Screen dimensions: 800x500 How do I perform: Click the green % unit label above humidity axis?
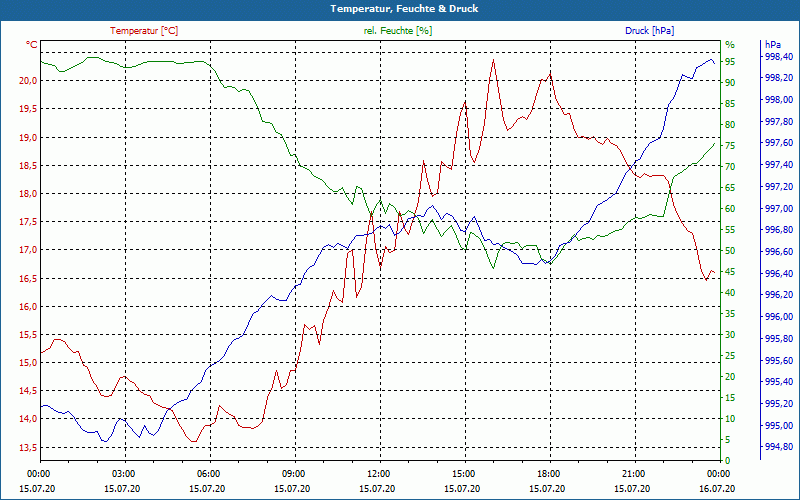730,45
